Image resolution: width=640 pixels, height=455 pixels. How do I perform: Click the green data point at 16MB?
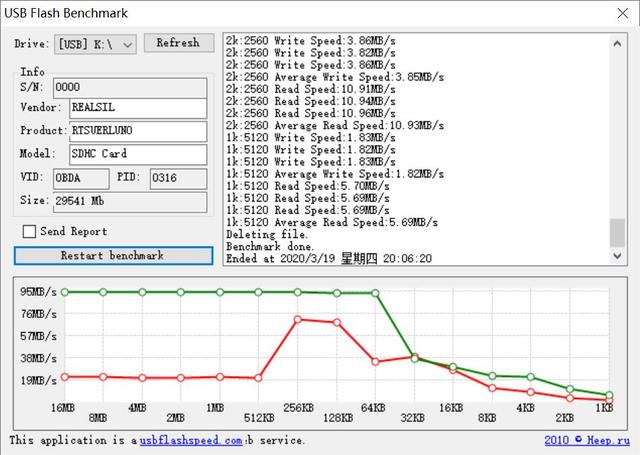pos(65,292)
